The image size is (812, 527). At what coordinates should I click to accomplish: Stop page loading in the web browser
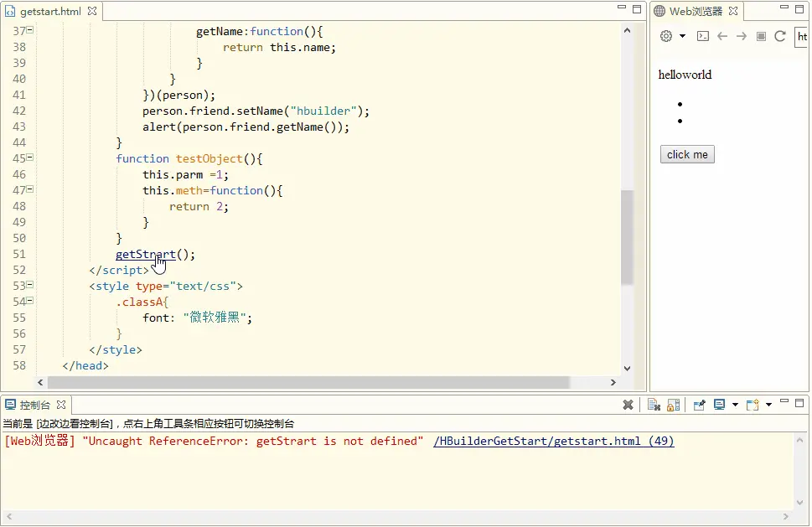click(x=761, y=36)
